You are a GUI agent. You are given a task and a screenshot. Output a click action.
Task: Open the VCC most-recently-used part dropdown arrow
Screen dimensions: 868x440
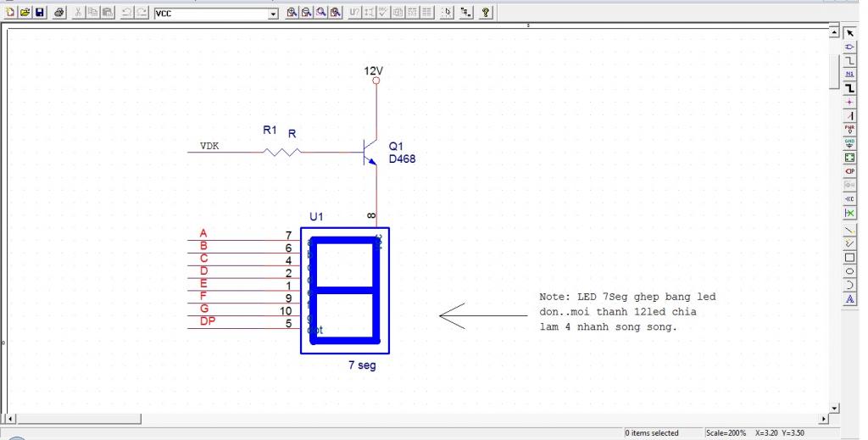point(273,14)
